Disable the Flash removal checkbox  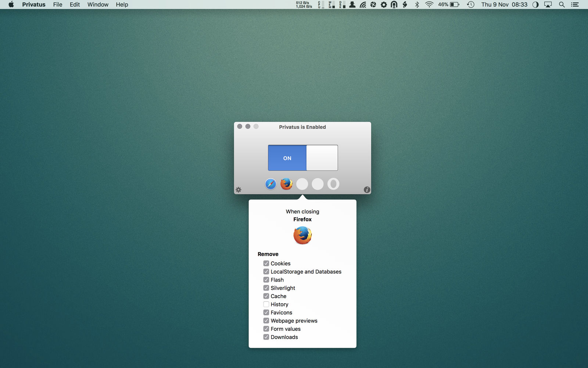tap(266, 280)
